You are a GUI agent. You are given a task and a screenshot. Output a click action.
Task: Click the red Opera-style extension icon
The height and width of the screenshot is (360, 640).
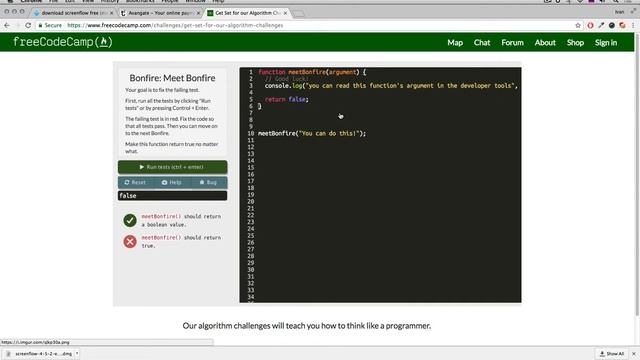[x=590, y=25]
